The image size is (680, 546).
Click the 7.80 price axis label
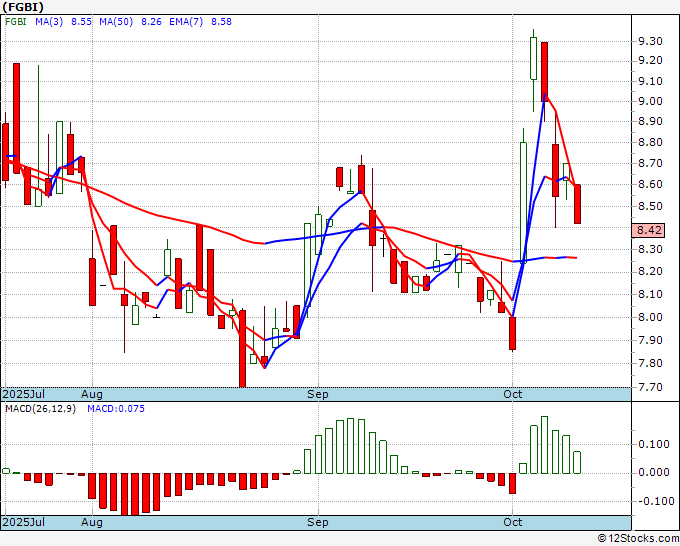650,363
